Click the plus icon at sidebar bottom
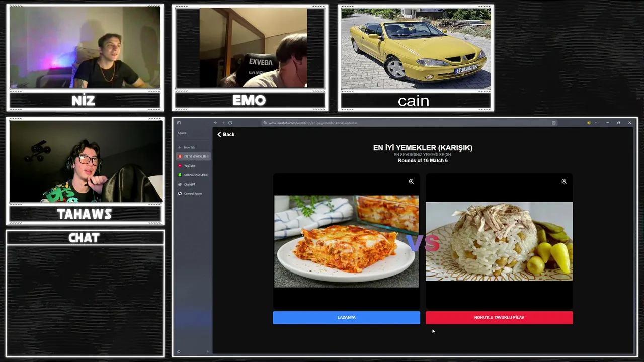Viewport: 644px width, 362px height. (208, 351)
